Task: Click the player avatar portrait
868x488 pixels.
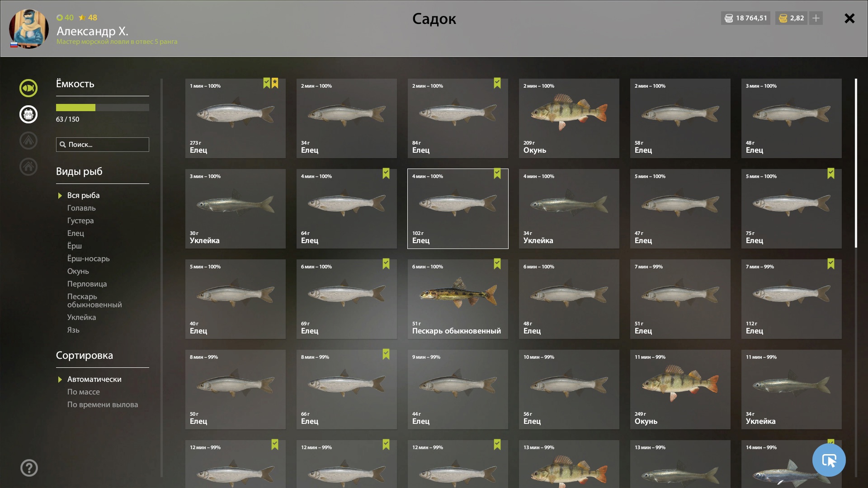Action: coord(29,29)
